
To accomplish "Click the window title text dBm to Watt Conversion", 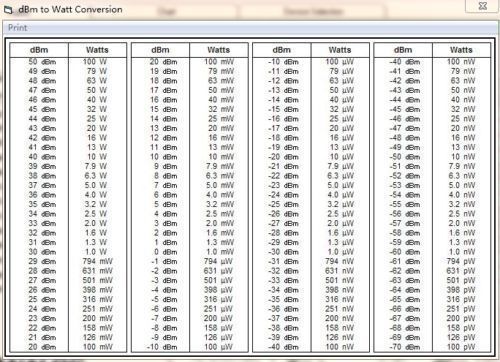I will click(70, 9).
